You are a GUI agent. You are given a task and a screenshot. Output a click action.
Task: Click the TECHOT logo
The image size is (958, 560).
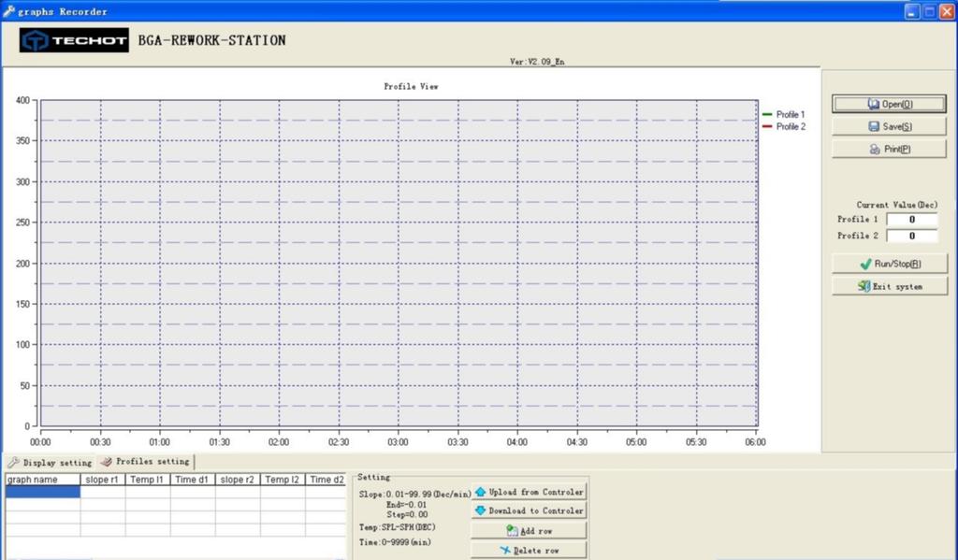click(74, 40)
